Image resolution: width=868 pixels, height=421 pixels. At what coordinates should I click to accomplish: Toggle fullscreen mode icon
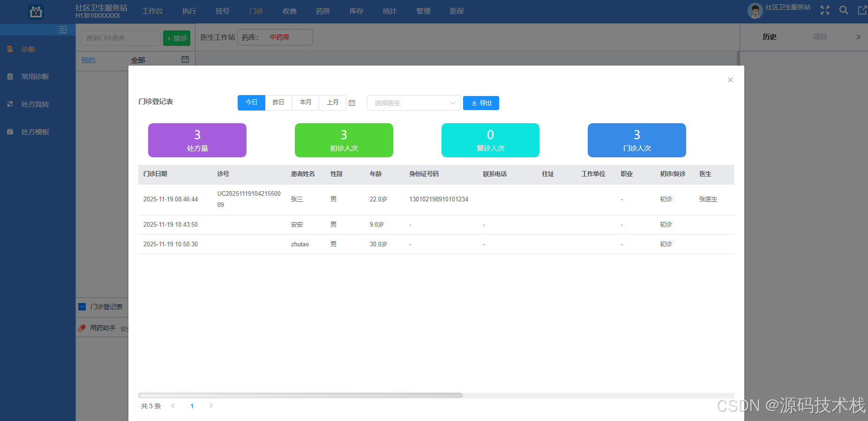click(x=825, y=10)
